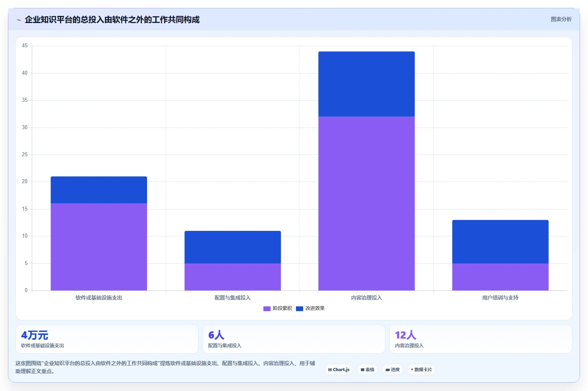Click 内容治理投入 caption under 12人
The height and width of the screenshot is (391, 588).
(409, 346)
